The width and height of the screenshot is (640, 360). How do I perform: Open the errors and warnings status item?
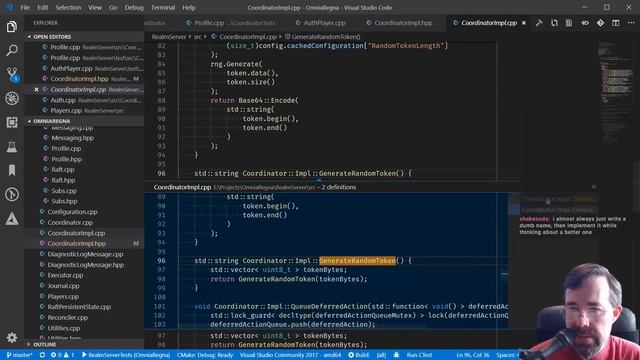pyautogui.click(x=62, y=355)
